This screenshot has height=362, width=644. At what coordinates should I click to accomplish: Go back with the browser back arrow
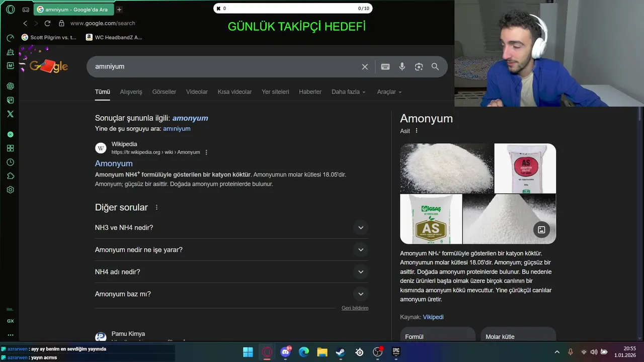tap(25, 23)
